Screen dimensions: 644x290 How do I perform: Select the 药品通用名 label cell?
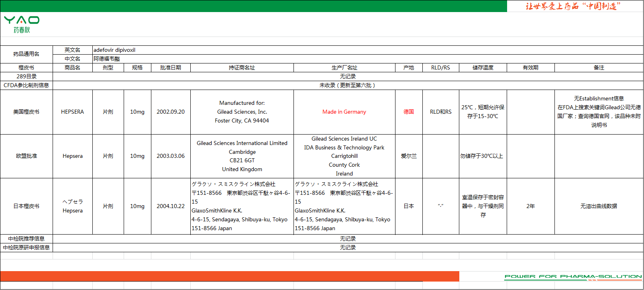(x=26, y=54)
